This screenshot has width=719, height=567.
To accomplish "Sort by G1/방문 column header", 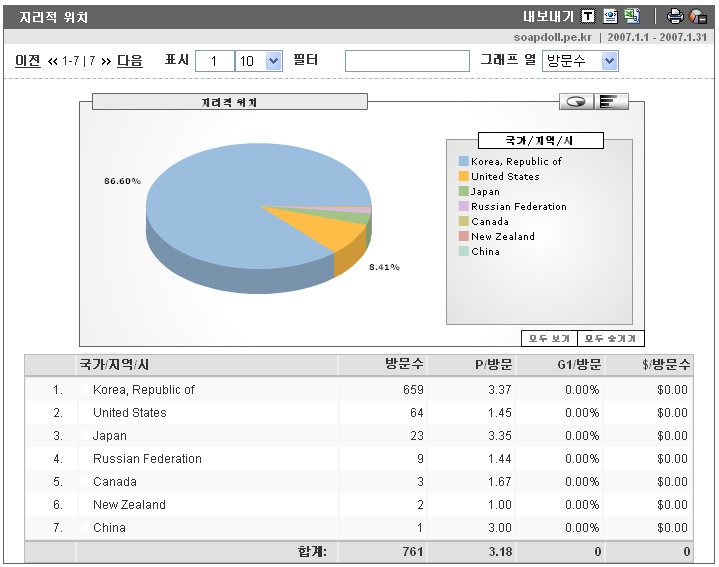I will pyautogui.click(x=579, y=364).
